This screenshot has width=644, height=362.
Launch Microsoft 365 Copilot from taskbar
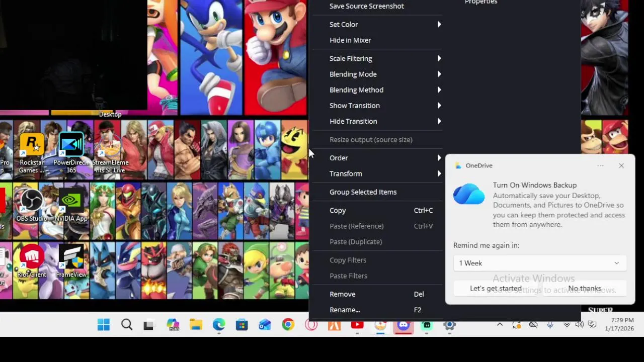[x=173, y=325]
